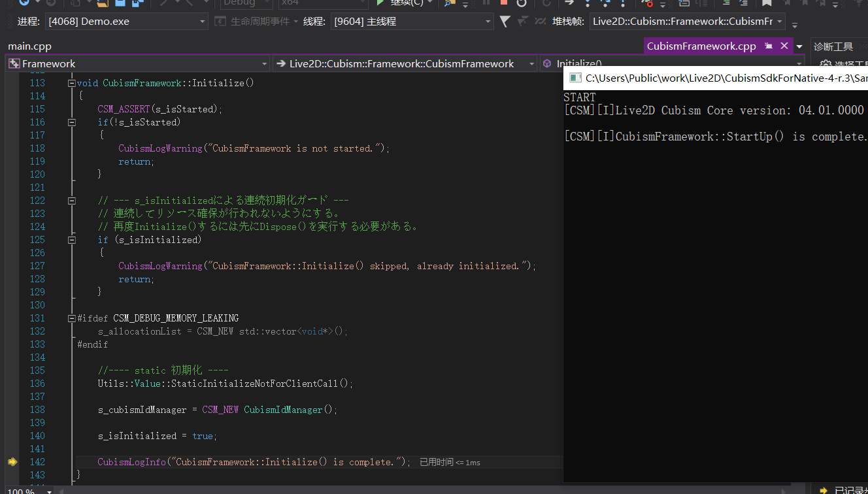868x494 pixels.
Task: Click the bookmark icon in toolbar
Action: point(767,3)
